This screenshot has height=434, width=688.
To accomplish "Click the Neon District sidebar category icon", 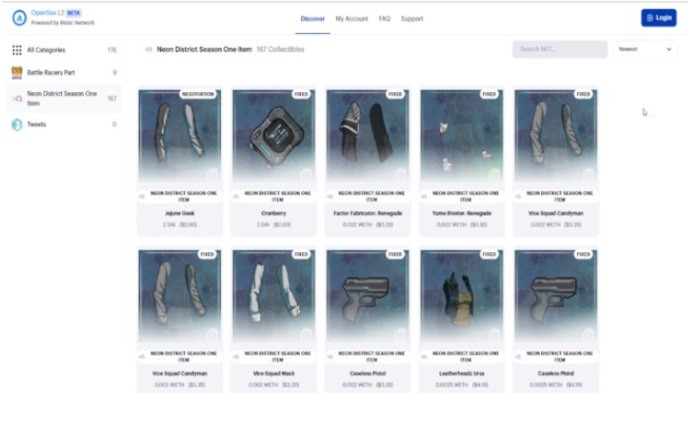I will click(17, 99).
